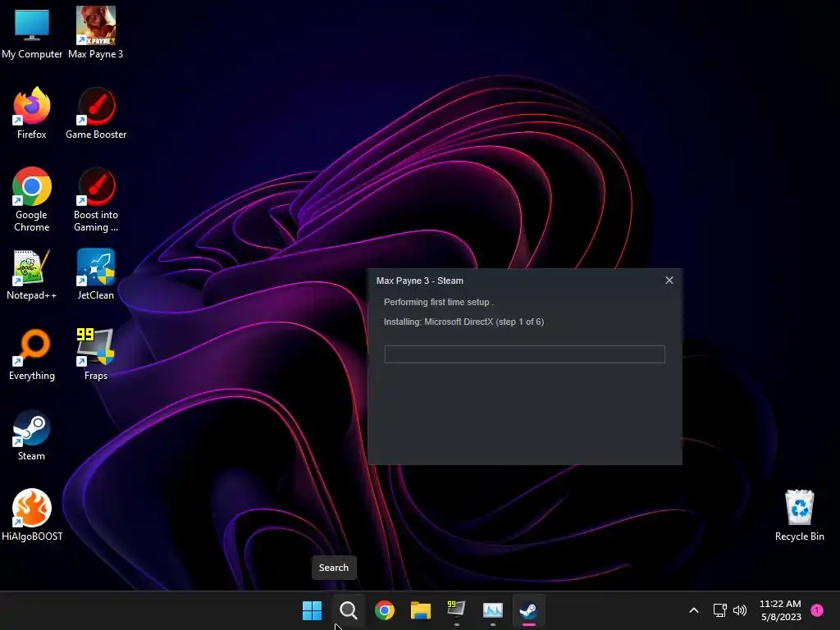The width and height of the screenshot is (840, 630).
Task: Select the Boost into Gaming shortcut
Action: (x=96, y=200)
